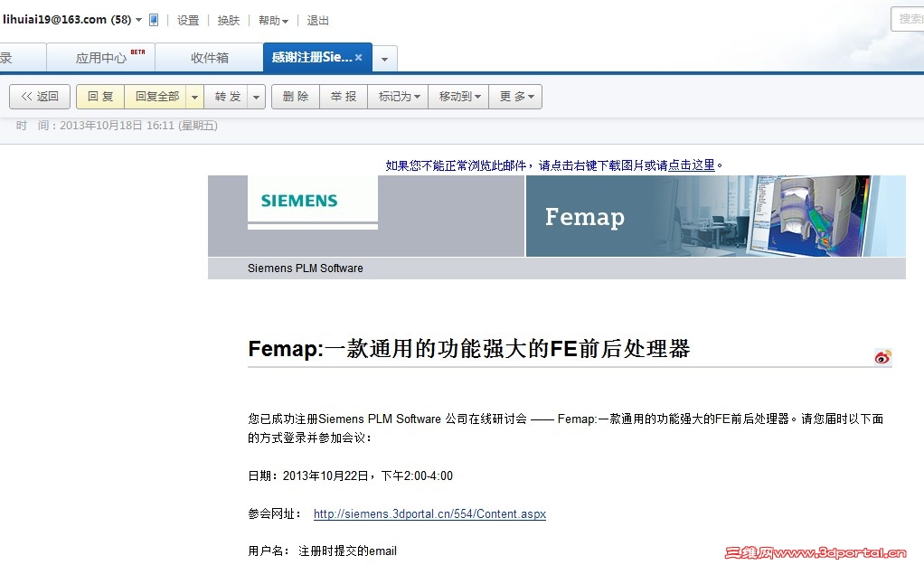Click the Siemens PLM Software text
The width and height of the screenshot is (924, 565).
[x=306, y=268]
